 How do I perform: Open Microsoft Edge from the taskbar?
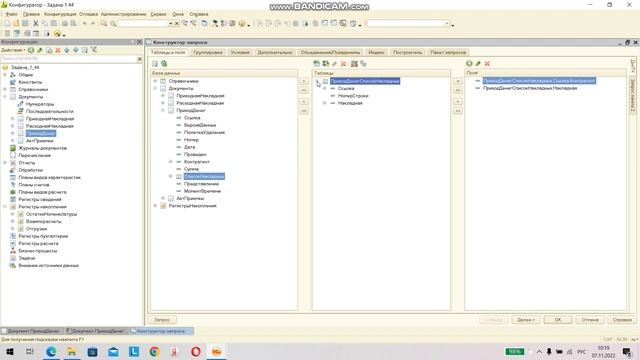pos(51,351)
